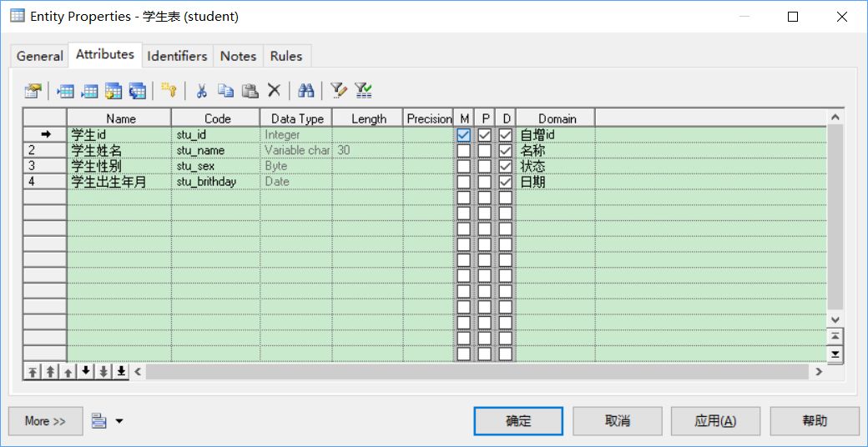Toggle Displayed checkbox for 学生姓名
The image size is (868, 447).
click(x=506, y=150)
